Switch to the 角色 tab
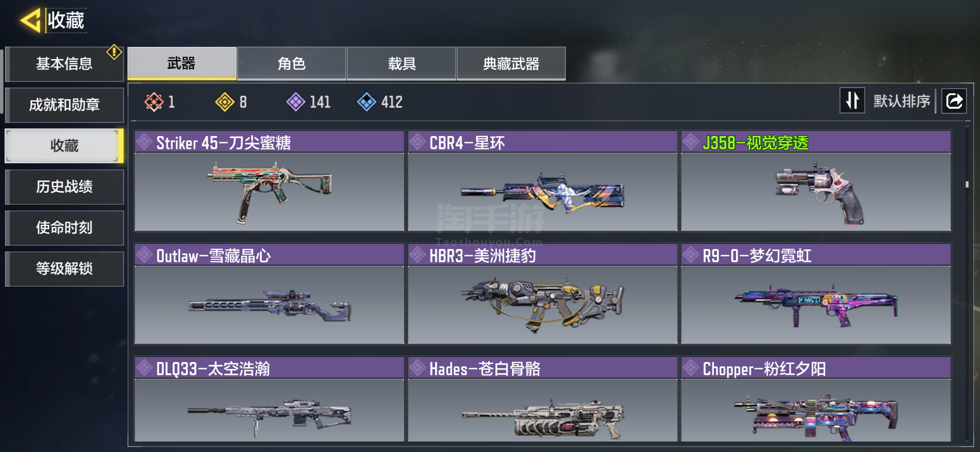This screenshot has width=980, height=452. [291, 63]
